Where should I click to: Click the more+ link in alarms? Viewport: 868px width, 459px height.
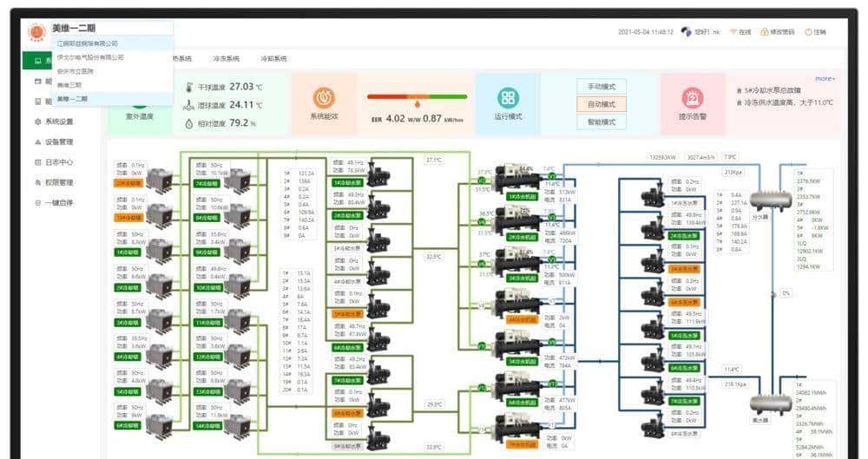point(825,79)
